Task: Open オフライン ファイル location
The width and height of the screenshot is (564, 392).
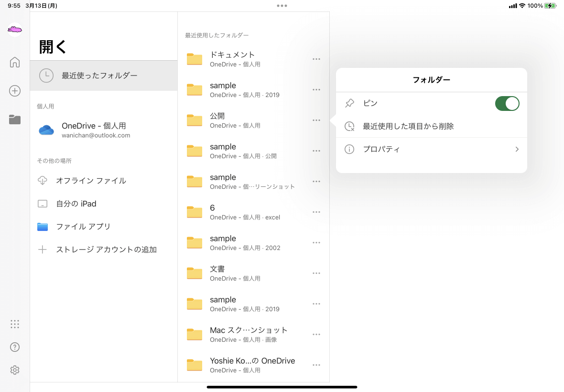Action: tap(104, 181)
